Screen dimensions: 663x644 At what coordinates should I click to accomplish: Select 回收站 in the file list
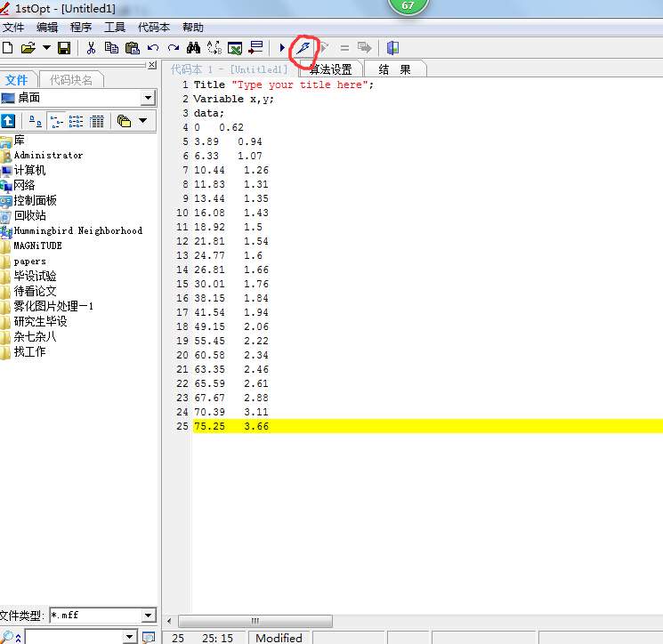[29, 215]
